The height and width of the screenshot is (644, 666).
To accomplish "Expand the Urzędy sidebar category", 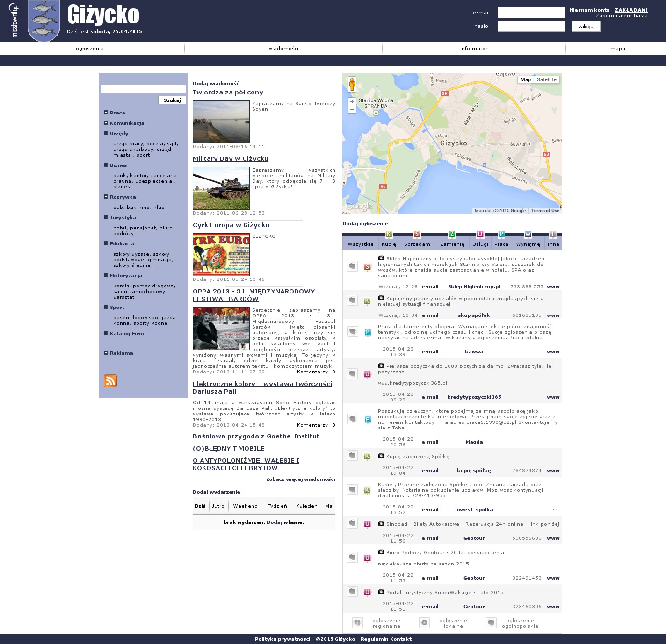I will pos(106,133).
